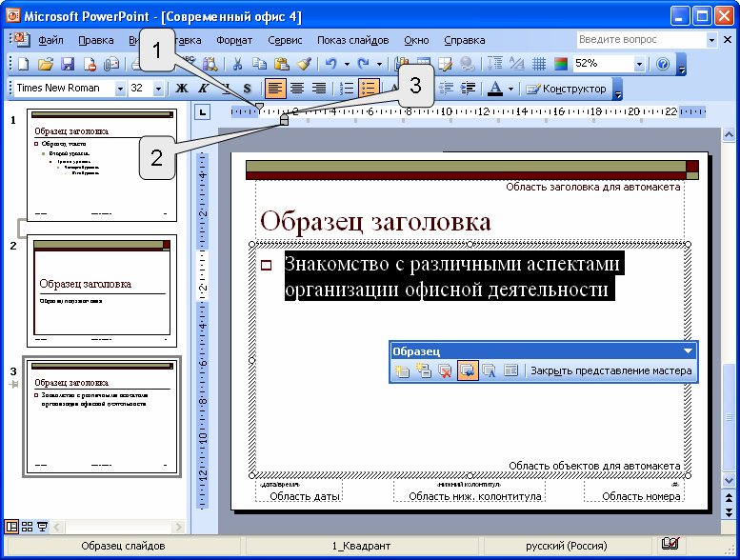Open the font size 32 dropdown
740x560 pixels.
158,89
